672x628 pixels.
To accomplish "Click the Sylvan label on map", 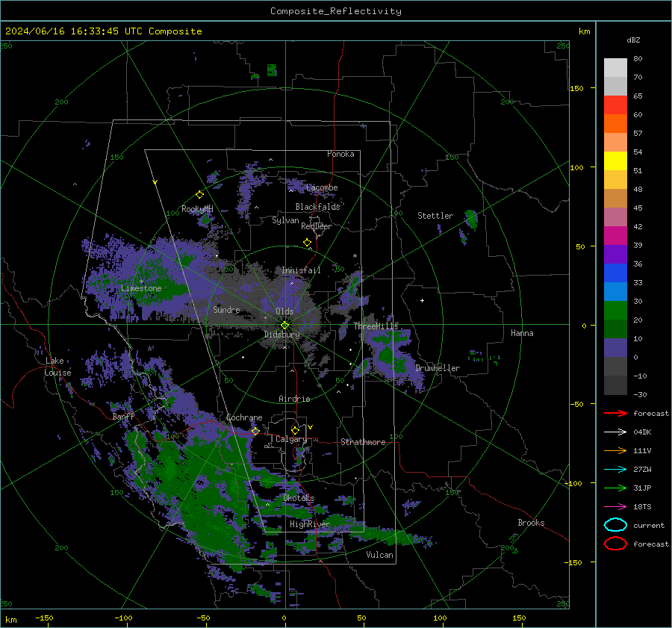I will (x=285, y=220).
